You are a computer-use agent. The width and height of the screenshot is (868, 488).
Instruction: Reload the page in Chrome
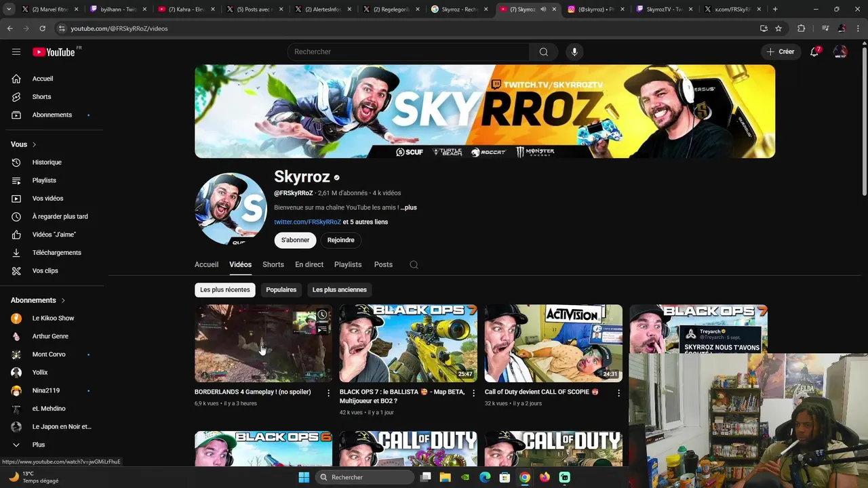42,28
